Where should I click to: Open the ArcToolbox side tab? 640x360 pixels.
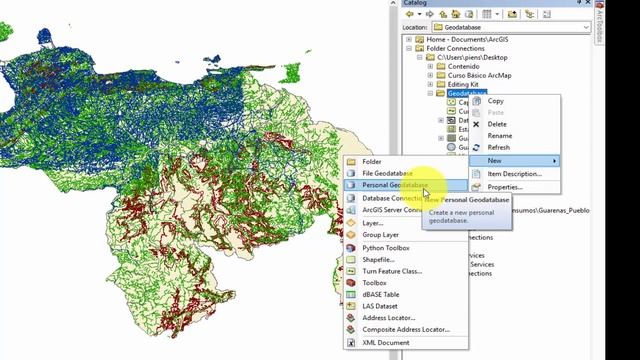[599, 22]
